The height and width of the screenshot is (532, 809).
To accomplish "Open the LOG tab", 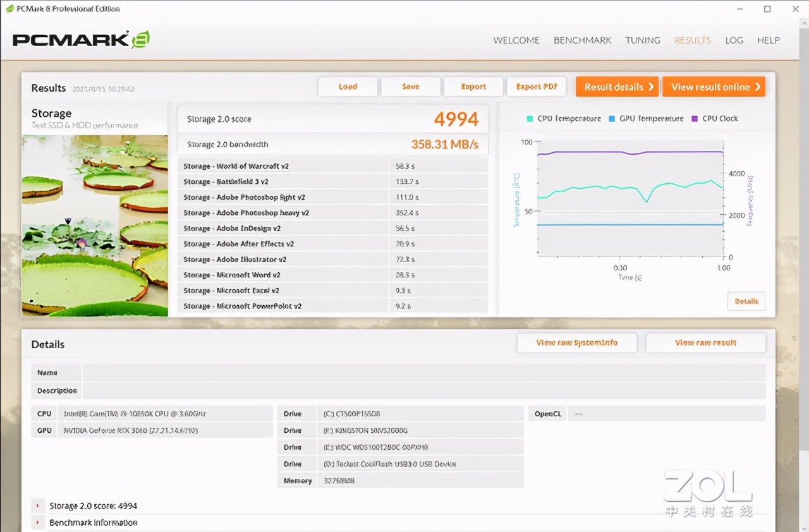I will point(734,40).
